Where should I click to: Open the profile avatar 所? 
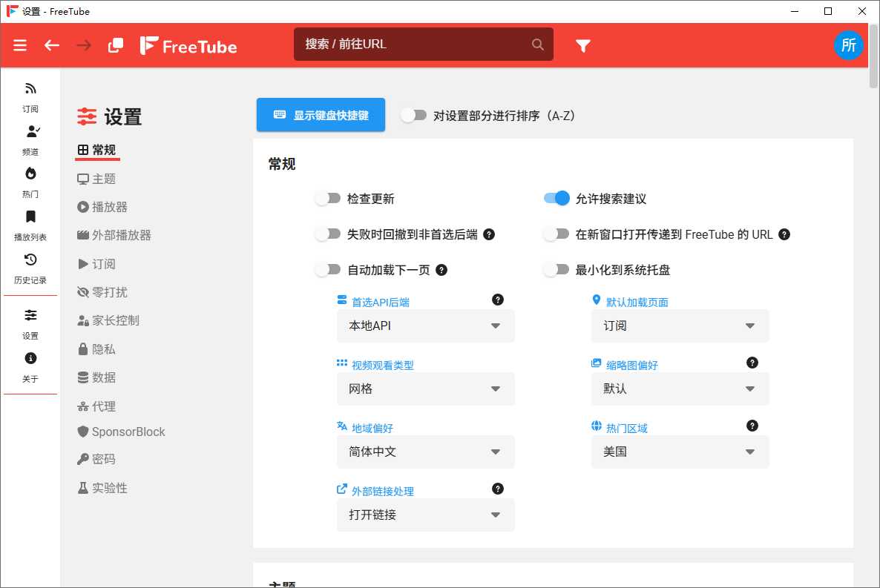click(849, 45)
